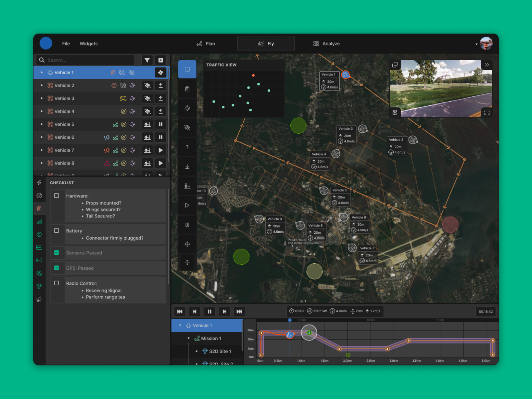
Task: Uncheck the Sensors: Passed checkbox
Action: pyautogui.click(x=57, y=253)
